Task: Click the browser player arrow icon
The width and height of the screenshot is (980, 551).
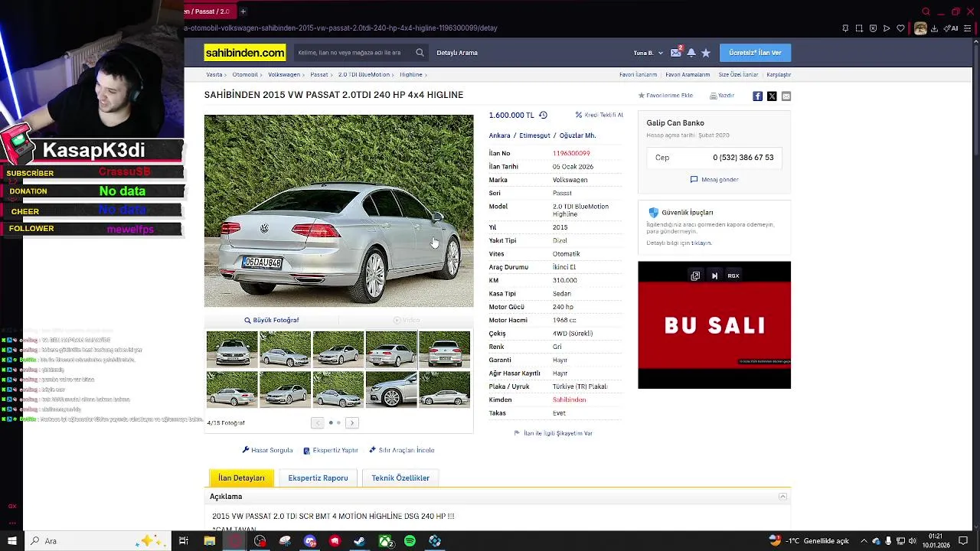Action: tap(887, 28)
